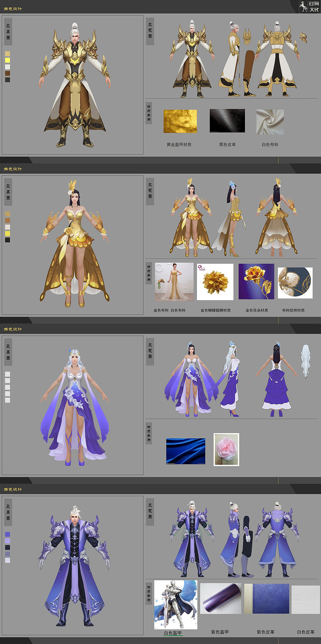The height and width of the screenshot is (644, 321).
Task: Click the label 紫色盔甲
Action: [x=220, y=632]
